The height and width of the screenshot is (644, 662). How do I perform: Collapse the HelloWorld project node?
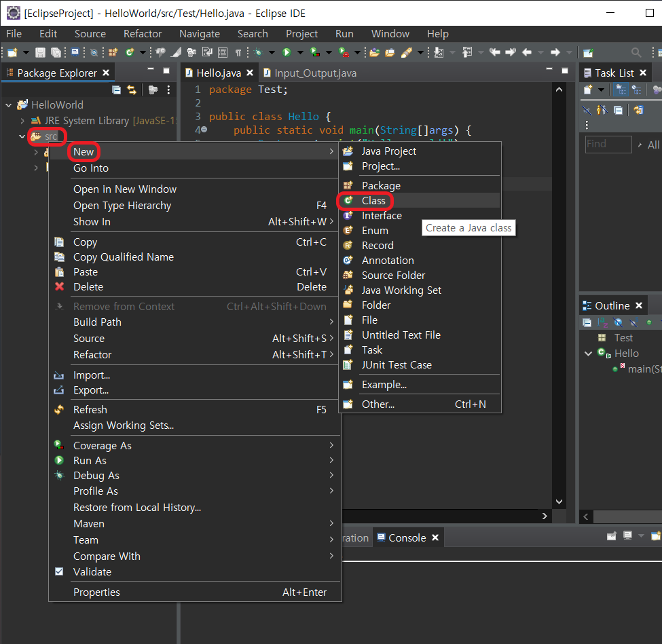pyautogui.click(x=8, y=105)
